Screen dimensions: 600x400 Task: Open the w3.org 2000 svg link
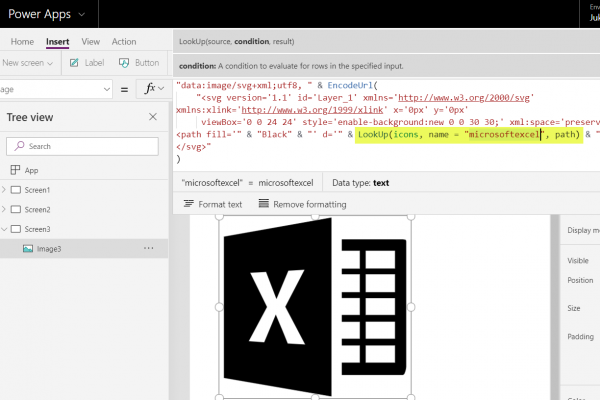(x=464, y=98)
